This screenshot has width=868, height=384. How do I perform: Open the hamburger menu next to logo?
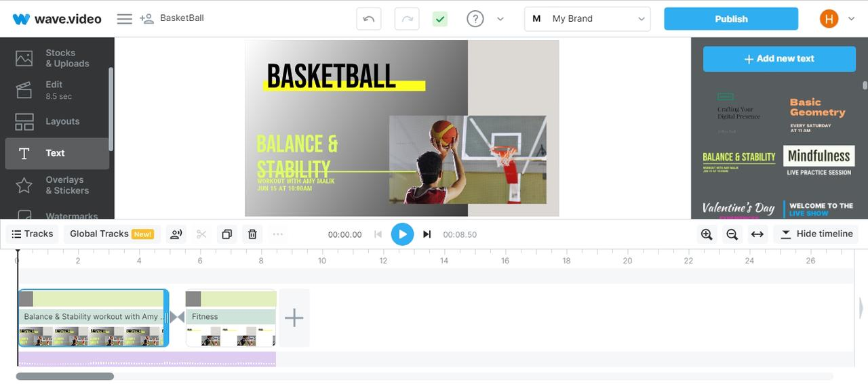tap(124, 19)
